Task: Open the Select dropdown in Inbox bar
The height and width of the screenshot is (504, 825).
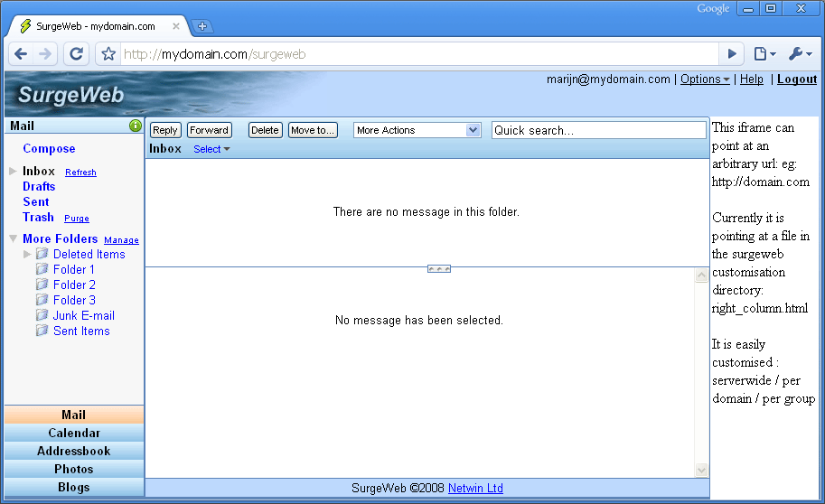Action: tap(211, 149)
